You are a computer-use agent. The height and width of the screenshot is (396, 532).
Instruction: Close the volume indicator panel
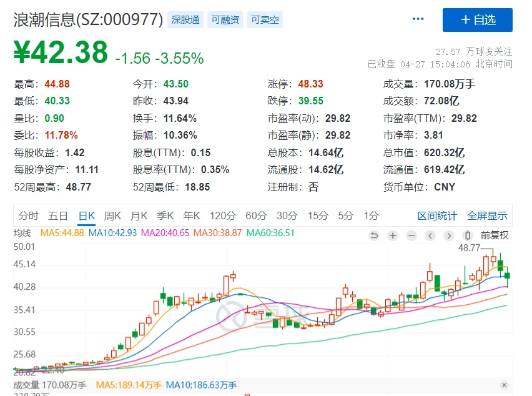tap(504, 385)
